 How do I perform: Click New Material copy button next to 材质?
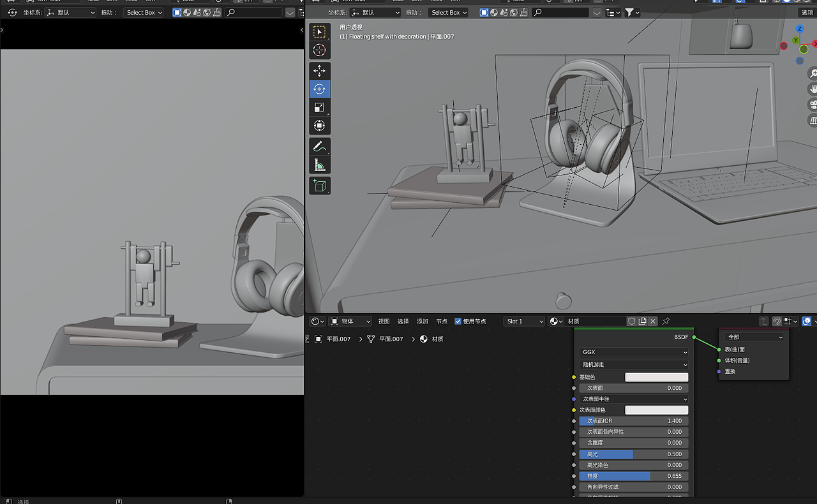[x=642, y=321]
